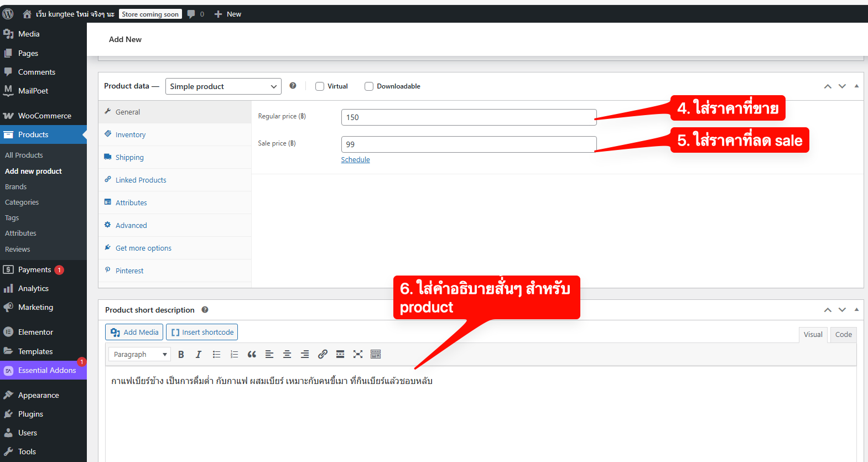Click the Regular price input field
Screen dimensions: 868x462
[469, 117]
